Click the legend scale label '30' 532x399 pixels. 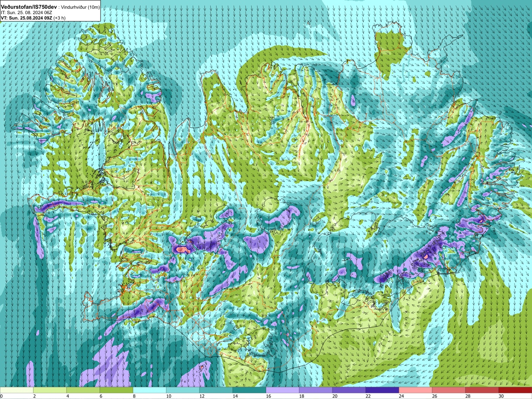(x=501, y=396)
